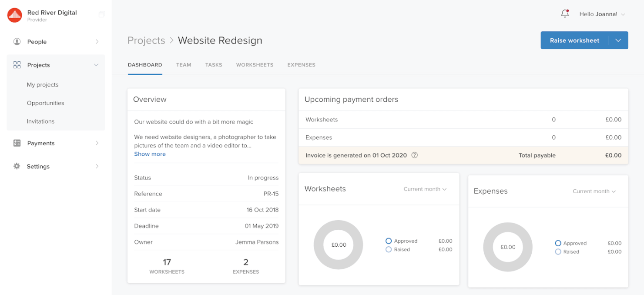Click the Red River Digital logo icon
The height and width of the screenshot is (295, 644).
click(14, 14)
